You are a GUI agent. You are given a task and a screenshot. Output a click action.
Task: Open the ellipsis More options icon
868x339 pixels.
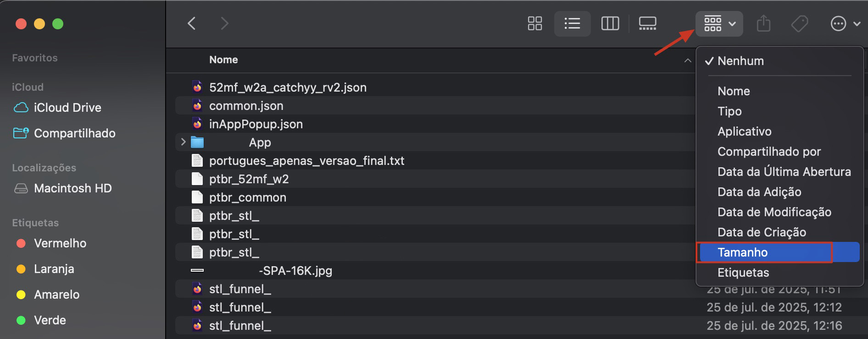(x=838, y=23)
